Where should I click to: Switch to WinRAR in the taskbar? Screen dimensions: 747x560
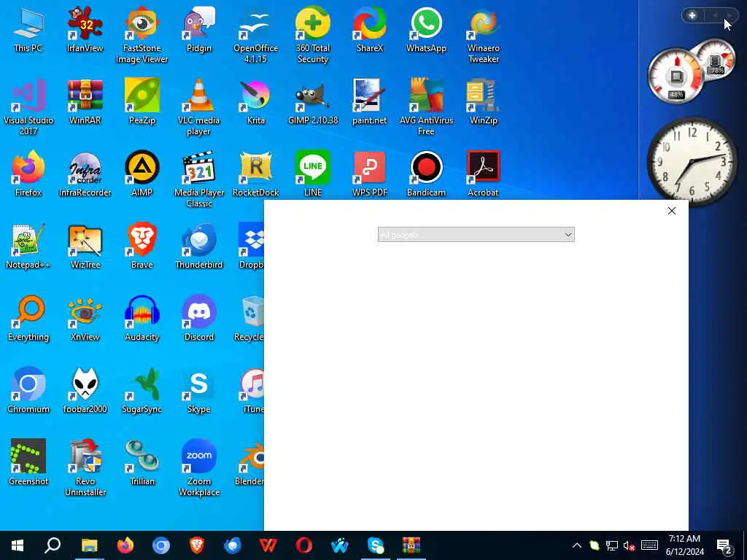click(x=411, y=545)
